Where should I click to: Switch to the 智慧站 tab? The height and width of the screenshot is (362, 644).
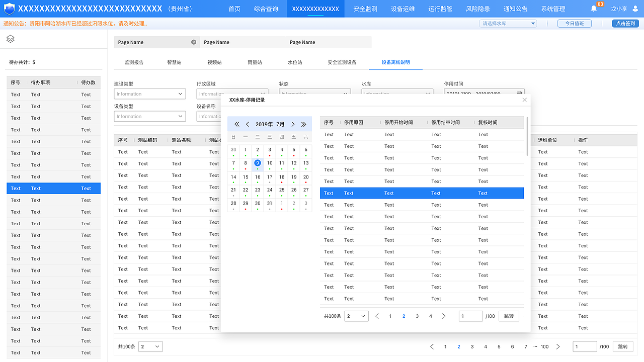tap(174, 62)
